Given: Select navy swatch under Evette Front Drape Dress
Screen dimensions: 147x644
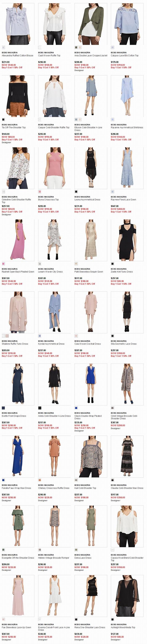Looking at the screenshot, I should tap(3, 408).
